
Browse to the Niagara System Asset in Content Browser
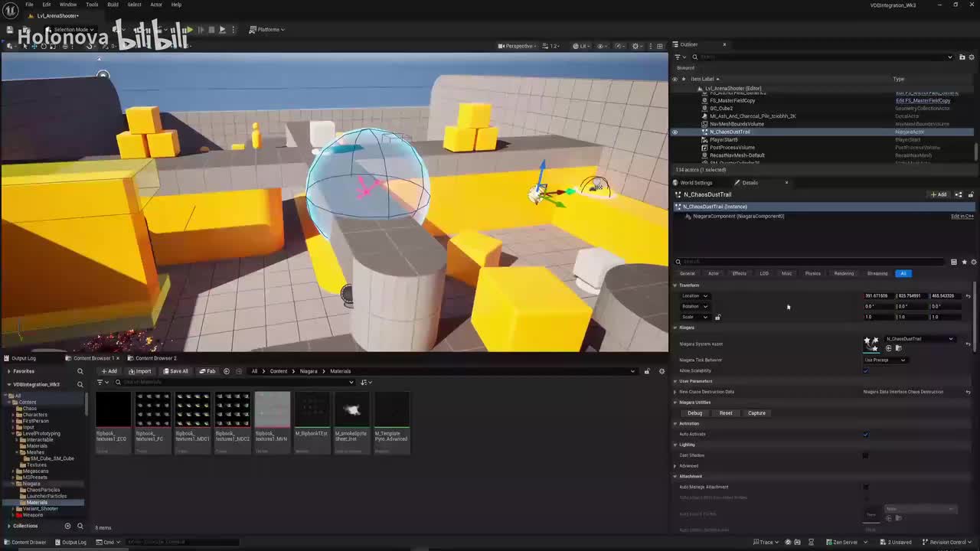pyautogui.click(x=898, y=348)
